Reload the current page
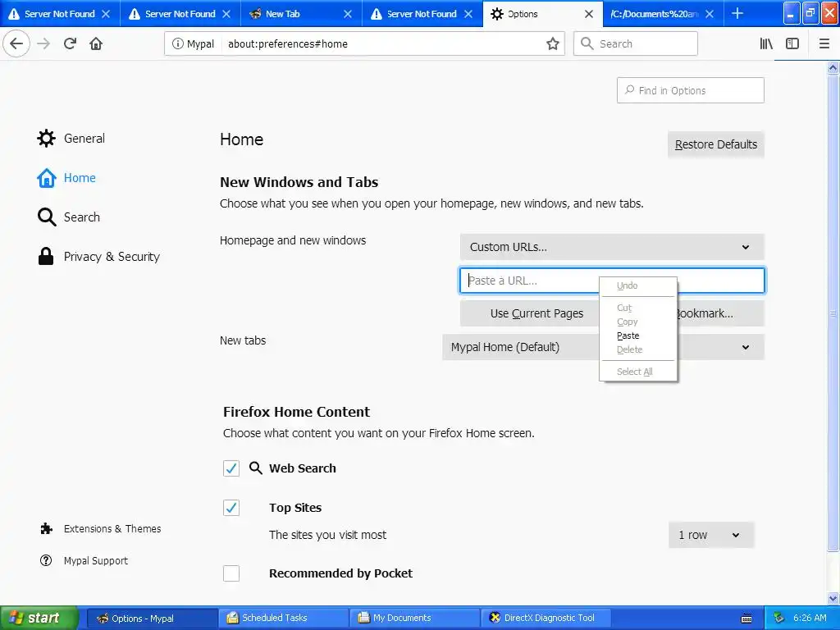Screen dimensions: 840x630 click(71, 43)
